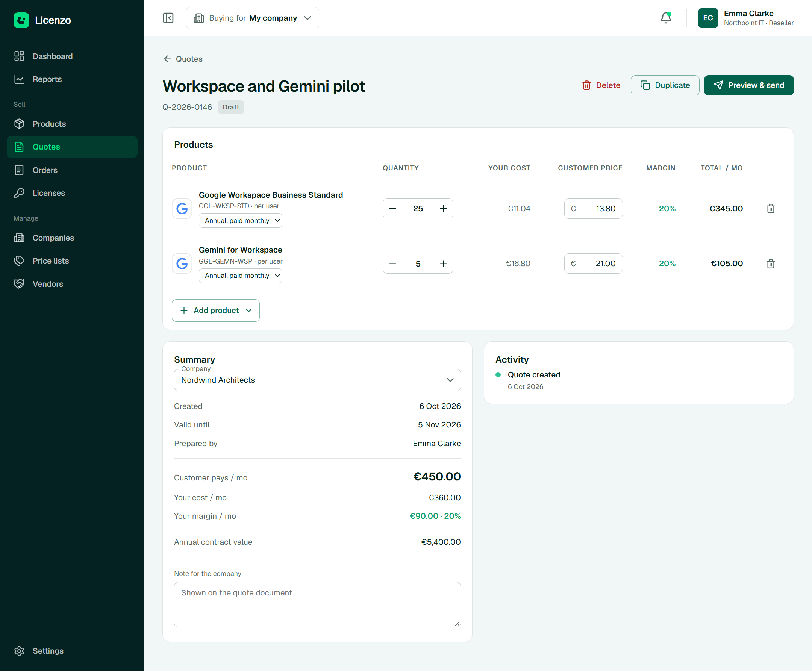Collapse the sidebar panel icon
Screen dimensions: 812x671
[168, 18]
